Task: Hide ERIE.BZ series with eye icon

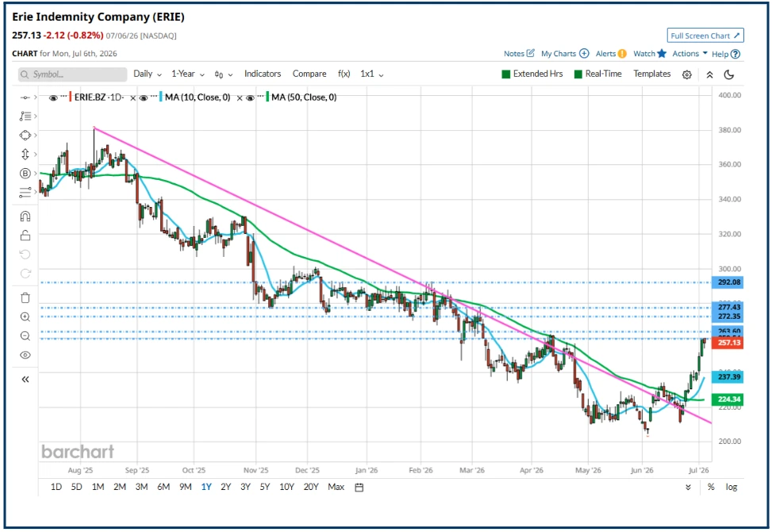Action: coord(53,98)
